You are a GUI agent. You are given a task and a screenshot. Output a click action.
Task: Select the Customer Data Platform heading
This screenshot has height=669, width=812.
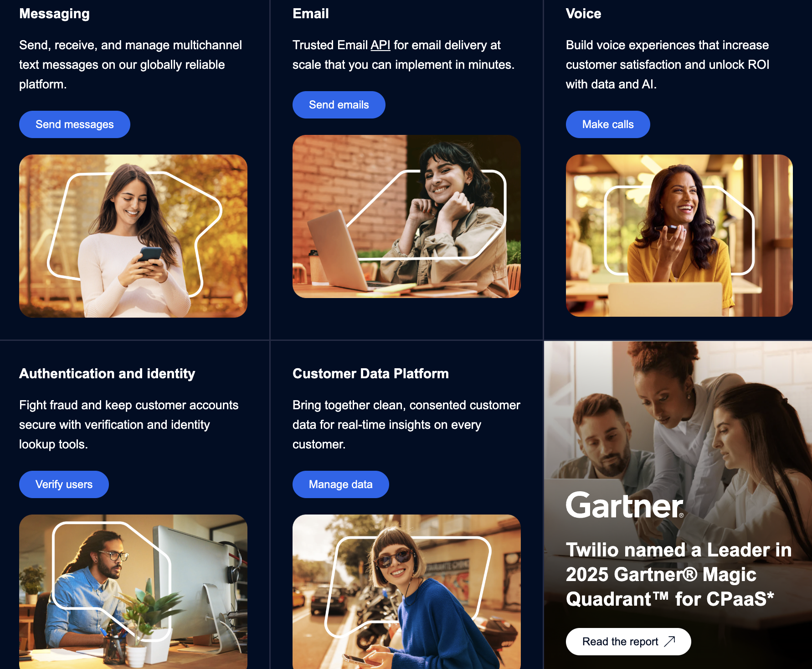point(370,374)
